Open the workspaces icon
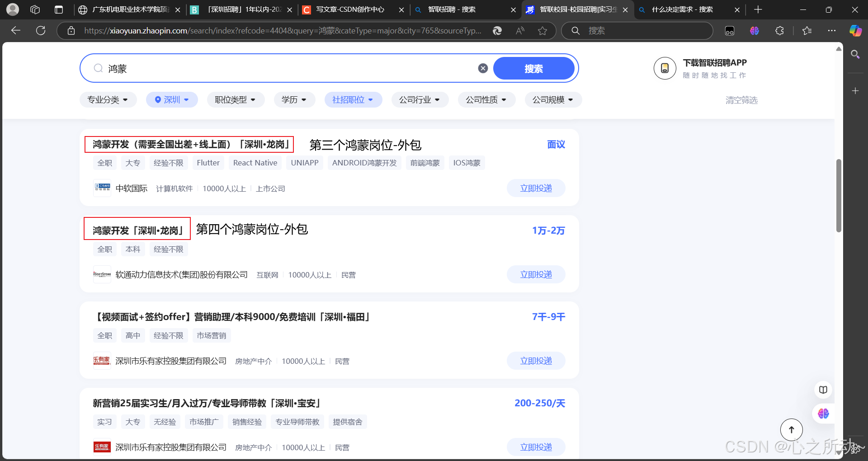The height and width of the screenshot is (461, 868). coord(35,9)
